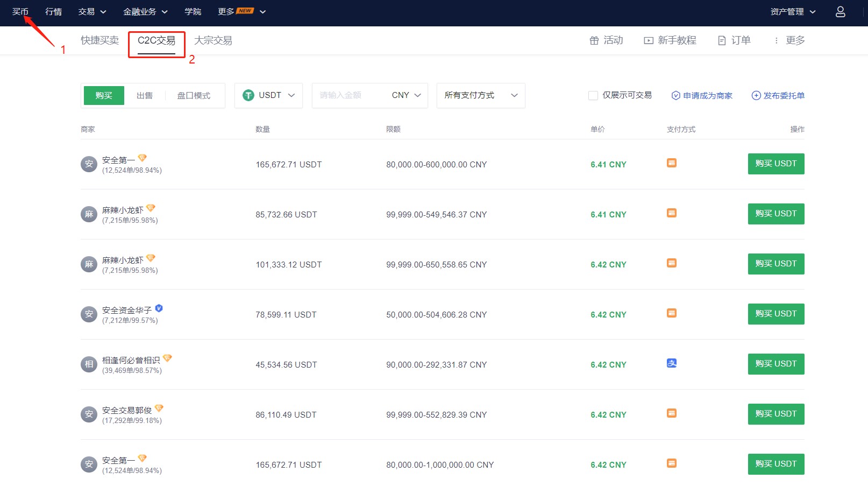Click the gift icon beside 活动
The width and height of the screenshot is (868, 486).
coord(594,40)
